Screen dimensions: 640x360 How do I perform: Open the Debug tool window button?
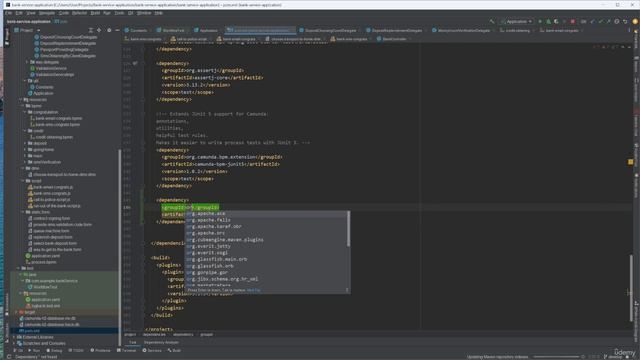point(54,351)
